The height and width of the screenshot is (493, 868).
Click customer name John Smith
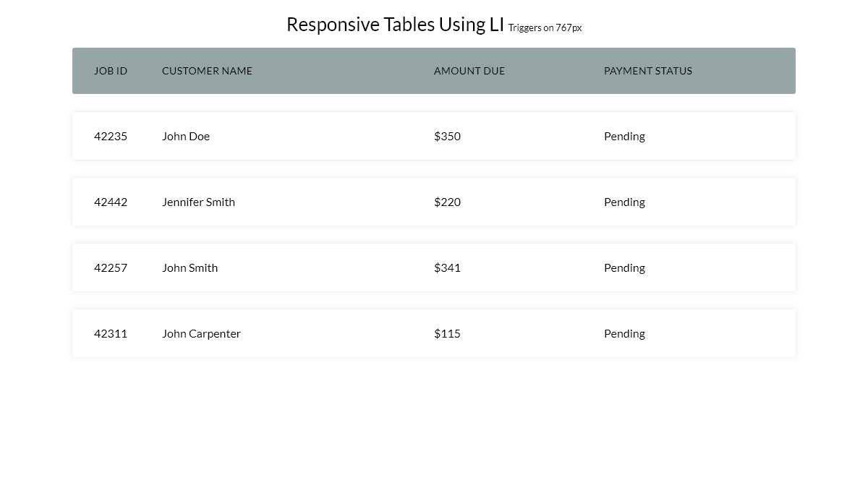click(x=190, y=267)
